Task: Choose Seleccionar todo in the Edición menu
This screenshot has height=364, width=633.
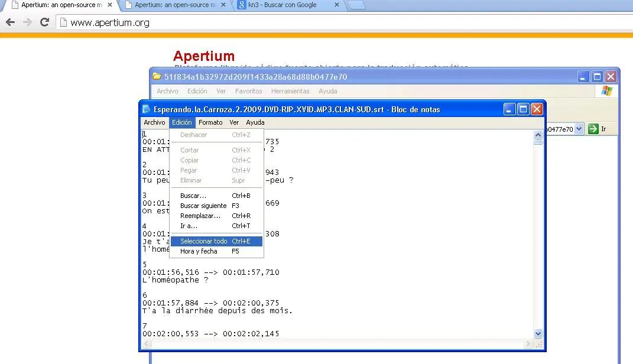Action: pyautogui.click(x=203, y=241)
